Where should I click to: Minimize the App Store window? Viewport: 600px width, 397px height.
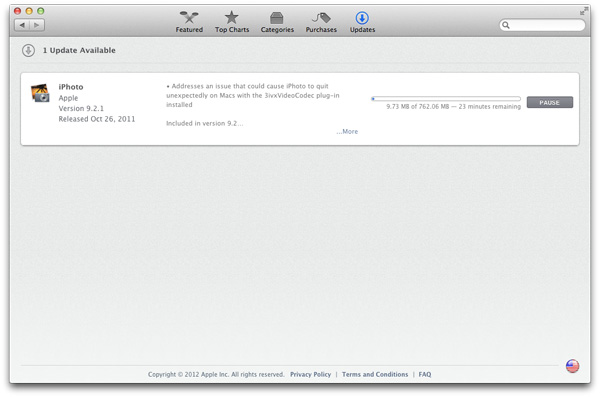coord(29,11)
